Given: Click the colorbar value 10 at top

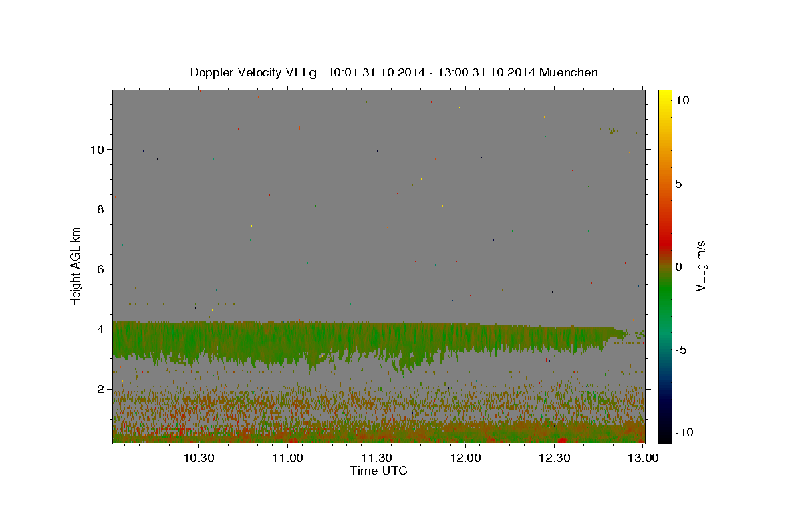Looking at the screenshot, I should (x=682, y=100).
